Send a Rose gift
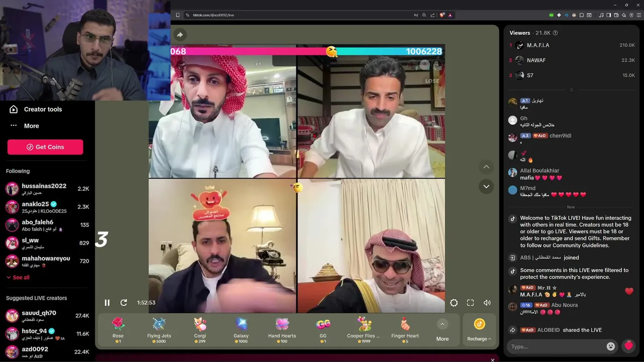This screenshot has width=644, height=362. pyautogui.click(x=118, y=330)
